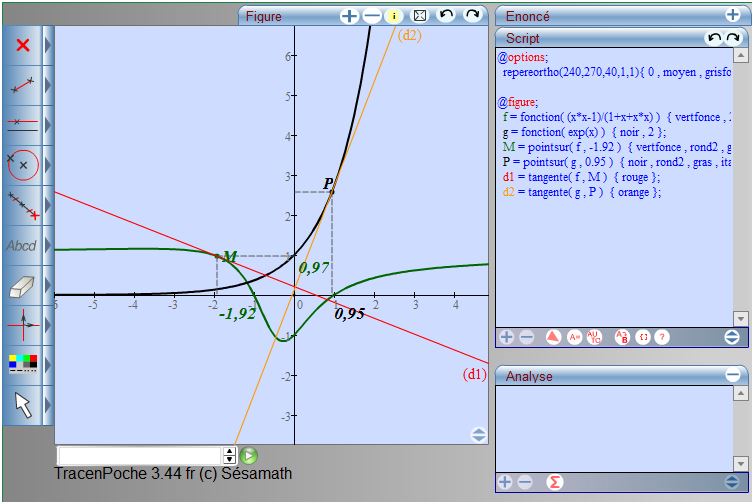
Task: Click the Analyse panel title
Action: 529,376
